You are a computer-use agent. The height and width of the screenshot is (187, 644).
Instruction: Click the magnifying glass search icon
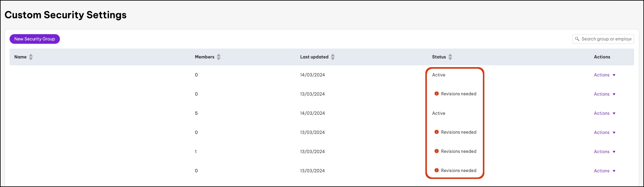[577, 39]
